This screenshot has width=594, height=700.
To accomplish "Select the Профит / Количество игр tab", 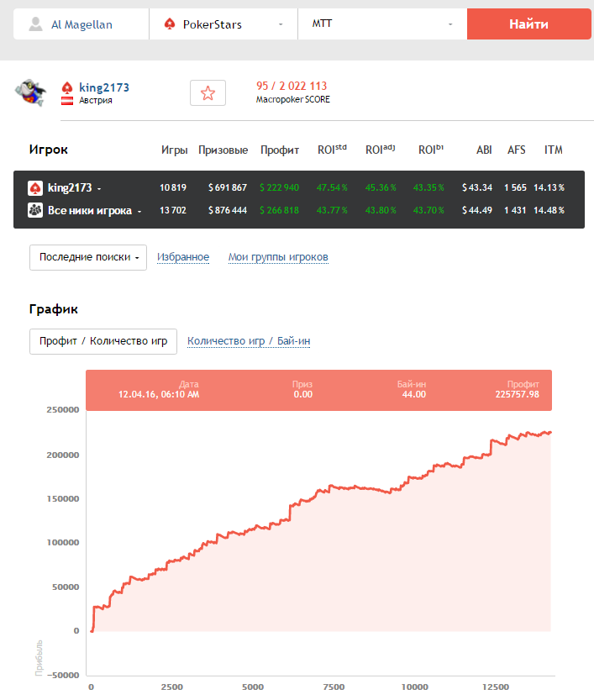I will click(103, 341).
